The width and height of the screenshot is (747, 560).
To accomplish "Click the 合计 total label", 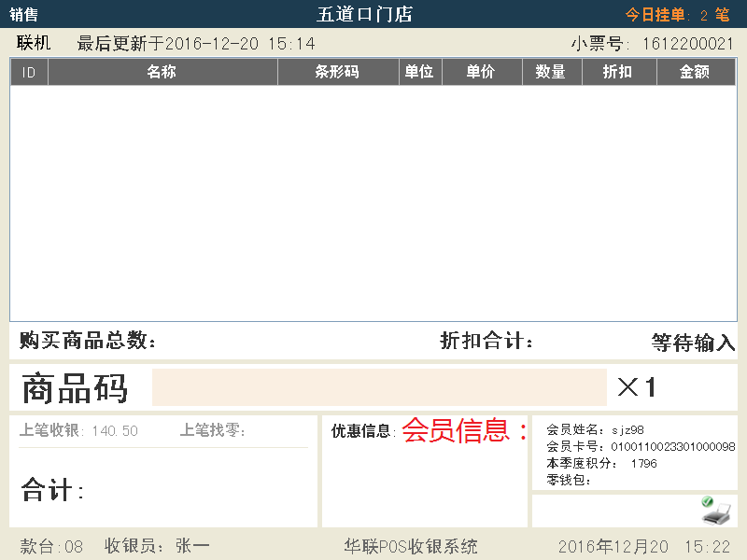I will coord(52,489).
